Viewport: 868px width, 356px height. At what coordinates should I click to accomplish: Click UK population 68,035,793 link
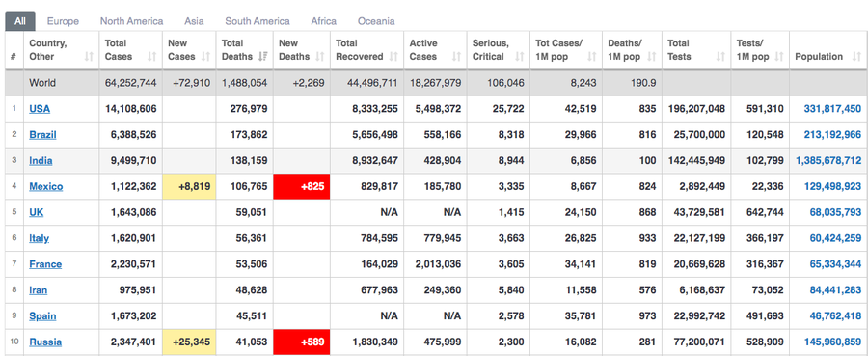point(835,212)
